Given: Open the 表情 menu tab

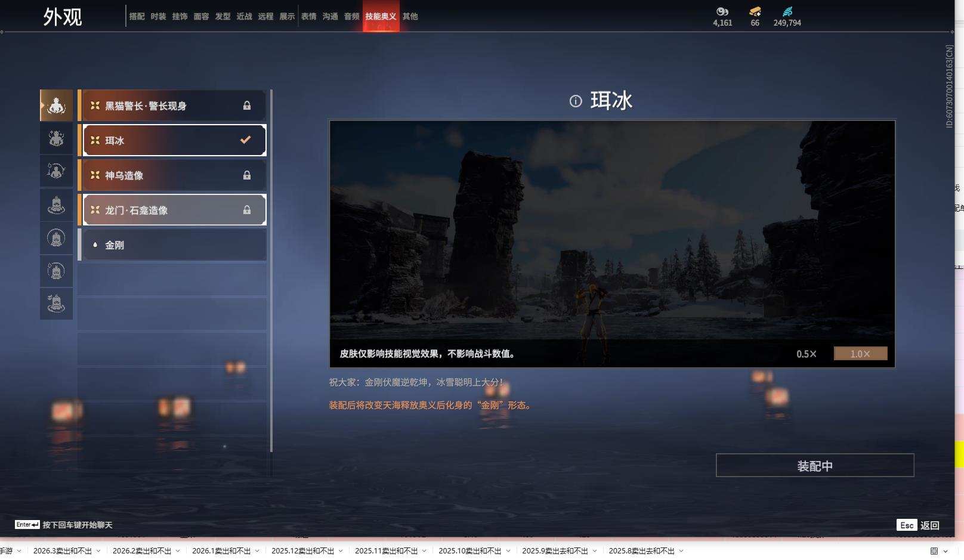Looking at the screenshot, I should click(x=308, y=16).
